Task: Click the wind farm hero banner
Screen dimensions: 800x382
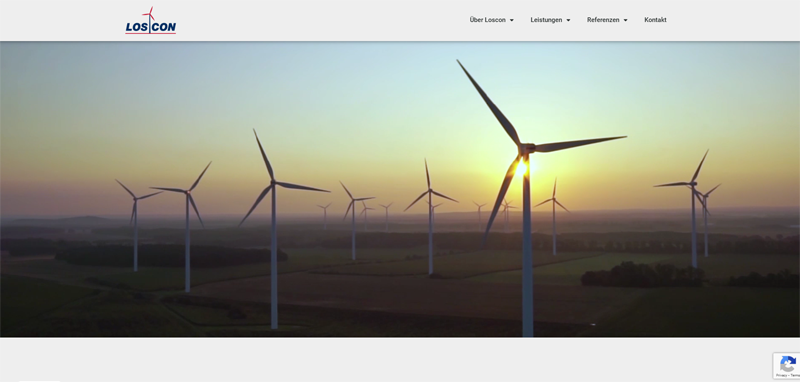Action: (x=400, y=189)
